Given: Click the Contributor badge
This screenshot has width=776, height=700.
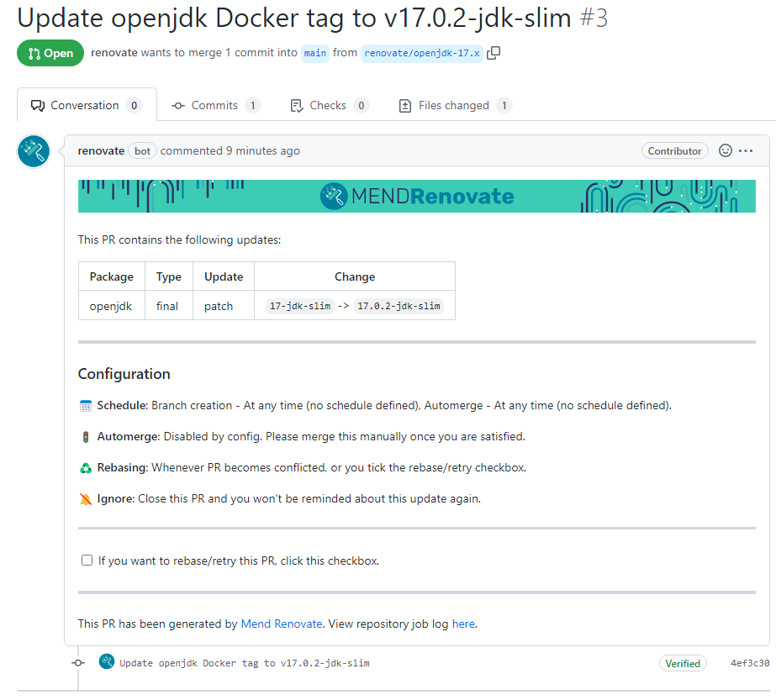Looking at the screenshot, I should 674,151.
